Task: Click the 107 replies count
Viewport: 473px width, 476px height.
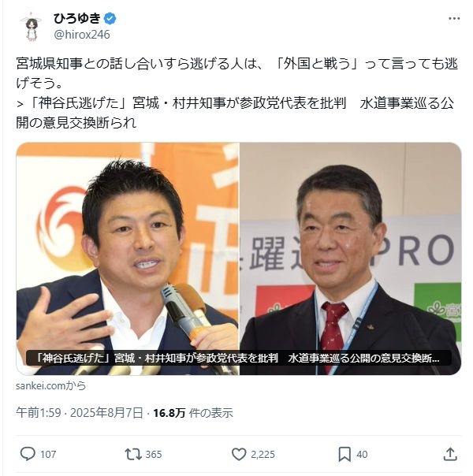Action: click(x=48, y=455)
